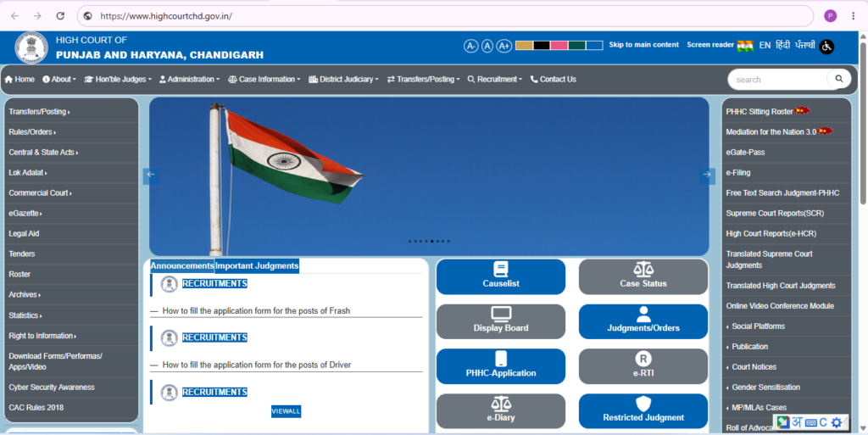Viewport: 868px width, 435px height.
Task: Switch language to Hindi (हिंदी)
Action: (x=782, y=46)
